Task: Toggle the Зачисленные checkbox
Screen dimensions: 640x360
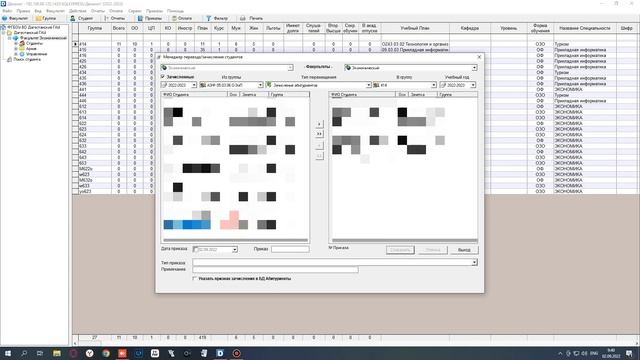Action: pyautogui.click(x=163, y=77)
